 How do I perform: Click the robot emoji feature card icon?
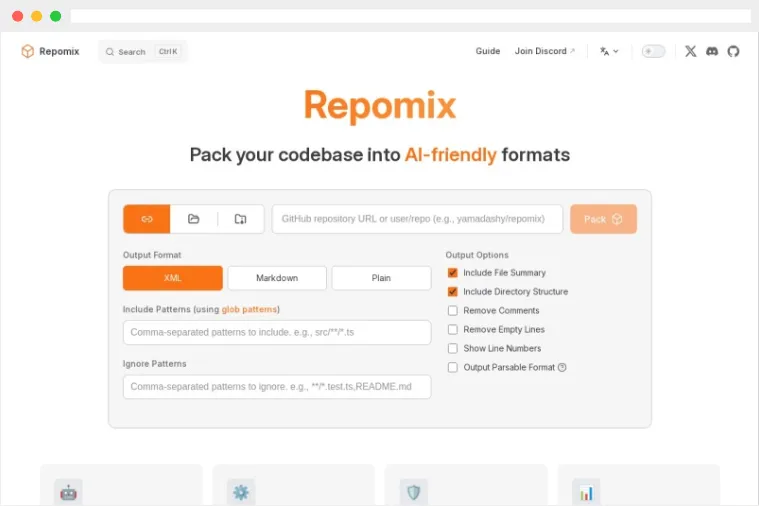coord(68,492)
